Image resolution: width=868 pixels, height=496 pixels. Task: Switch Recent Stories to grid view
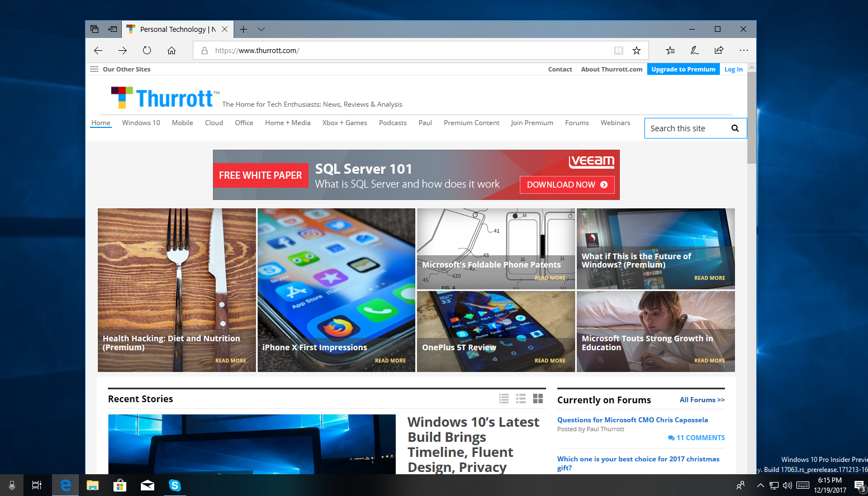click(x=538, y=398)
